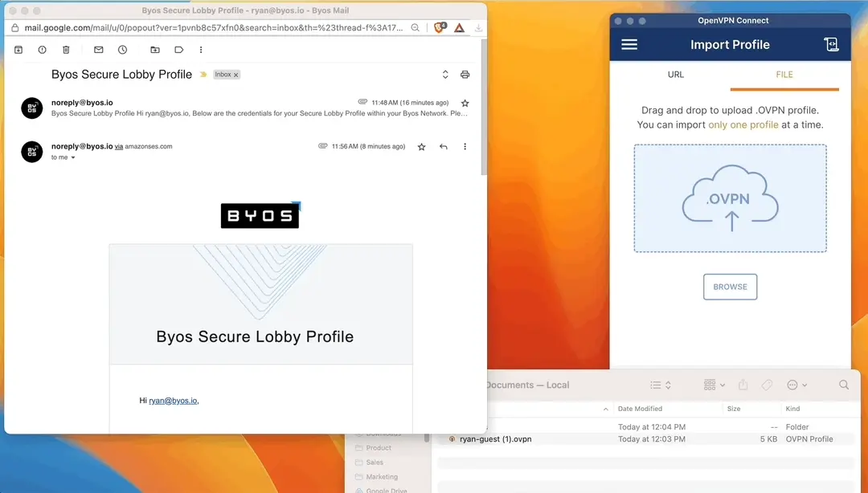
Task: Open Finder search magnifier
Action: (x=844, y=385)
